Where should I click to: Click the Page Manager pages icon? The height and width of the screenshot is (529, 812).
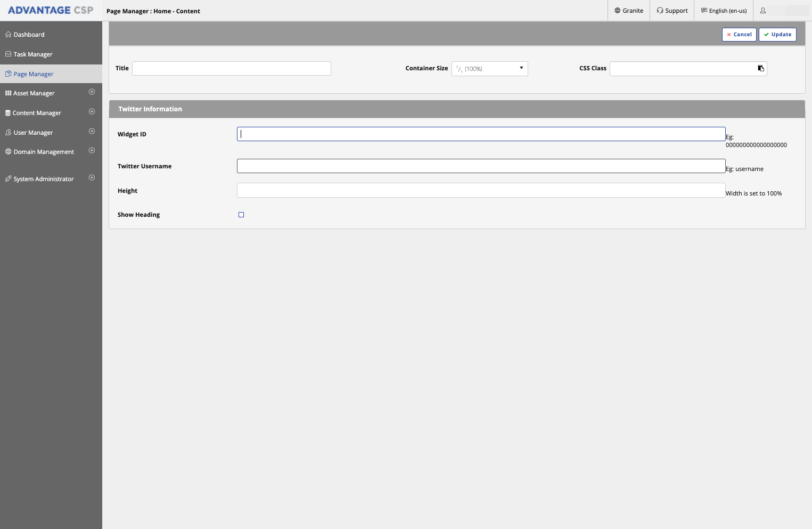pyautogui.click(x=8, y=74)
